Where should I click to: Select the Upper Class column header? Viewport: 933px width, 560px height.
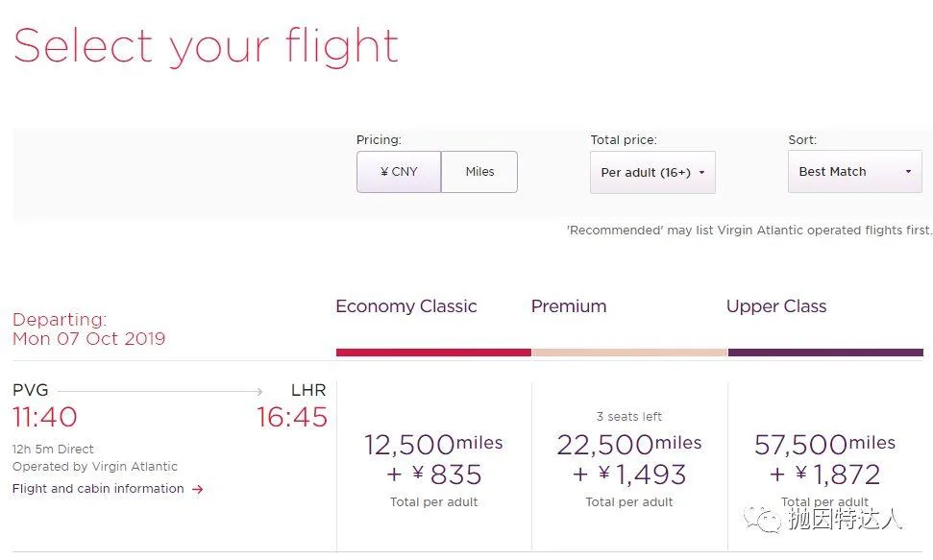coord(775,306)
